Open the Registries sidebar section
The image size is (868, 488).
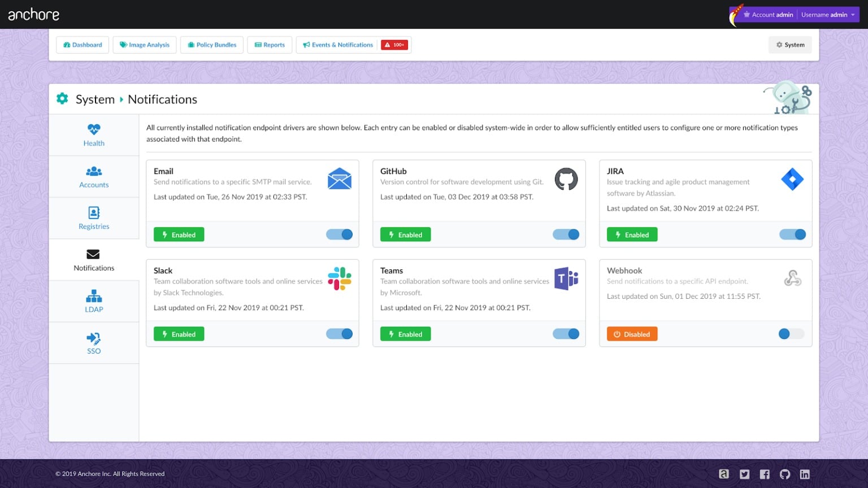94,218
